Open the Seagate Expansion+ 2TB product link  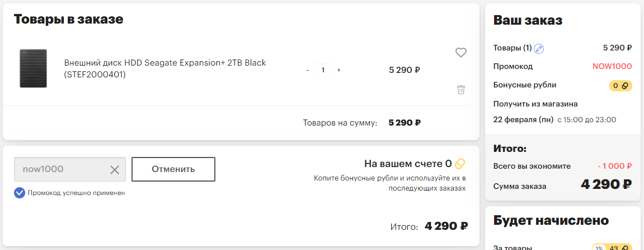tap(165, 69)
